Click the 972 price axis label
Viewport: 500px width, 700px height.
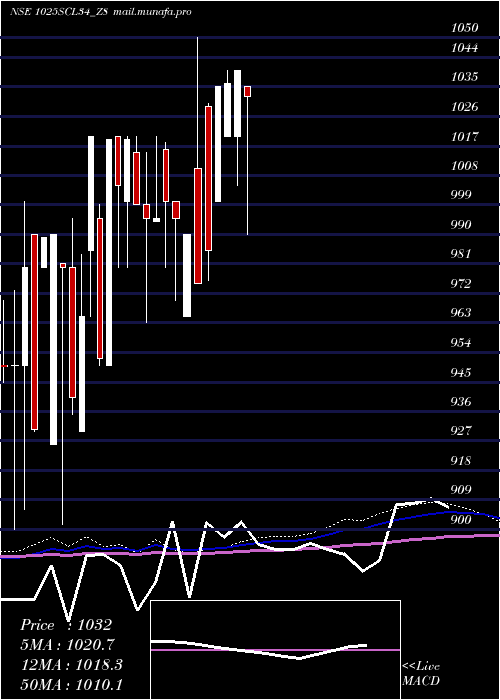461,283
